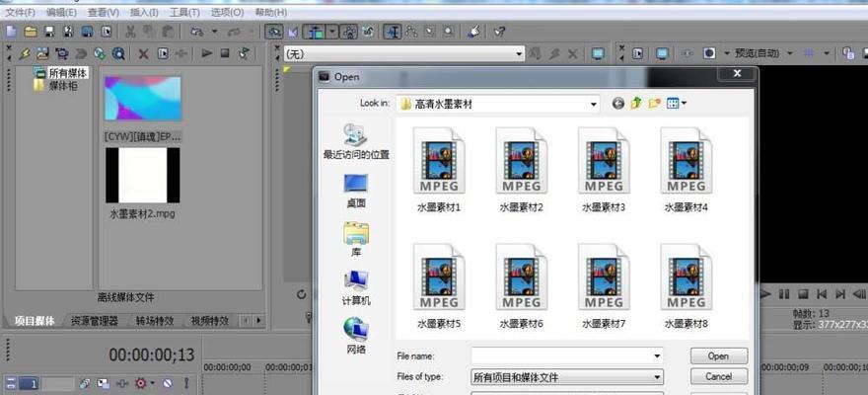Screen dimensions: 868x395
Task: Click the media search magnifier icon
Action: point(118,53)
